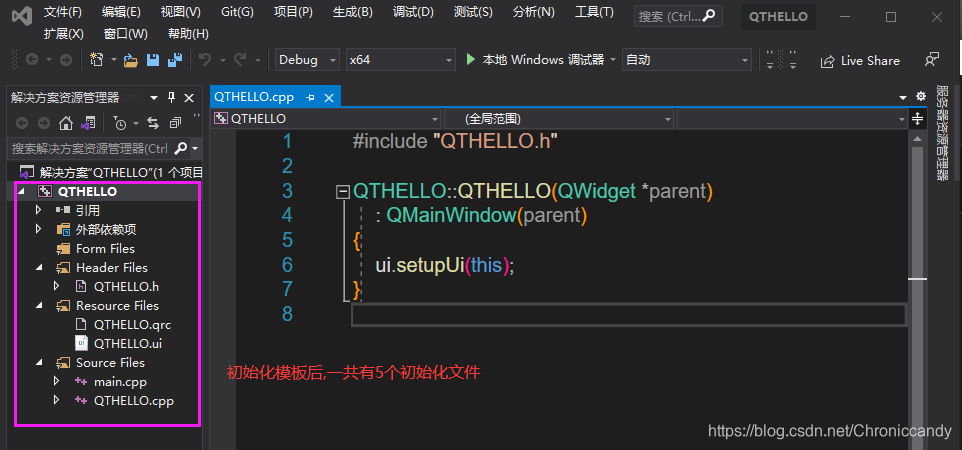Open the debugger target dropdown arrow

tap(613, 60)
